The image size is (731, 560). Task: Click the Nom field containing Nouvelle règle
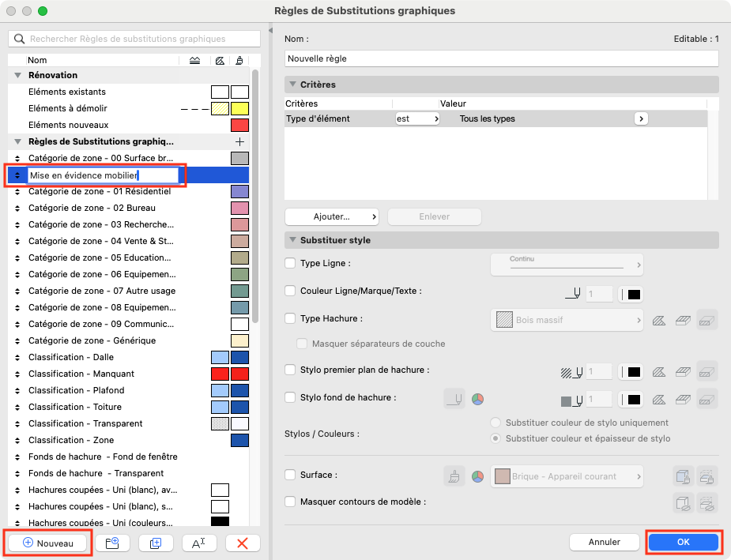[501, 58]
